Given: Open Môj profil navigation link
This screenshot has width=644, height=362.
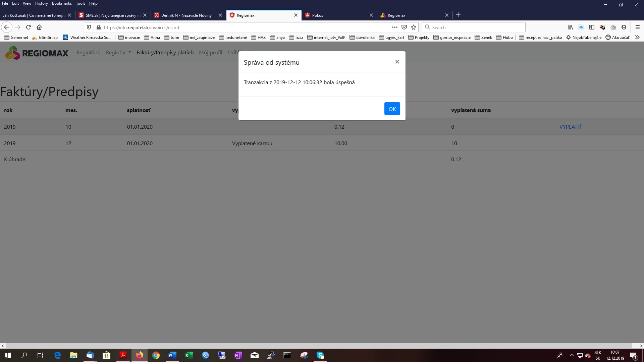Looking at the screenshot, I should 210,53.
